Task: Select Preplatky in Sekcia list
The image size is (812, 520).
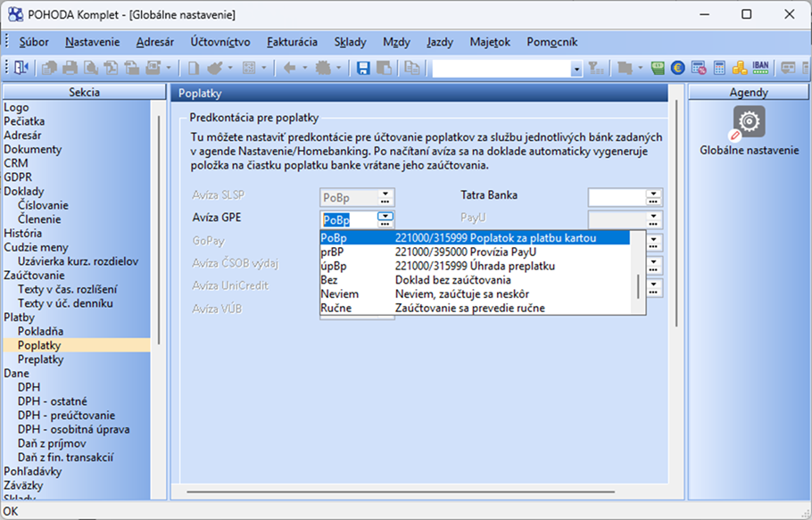Action: point(40,359)
